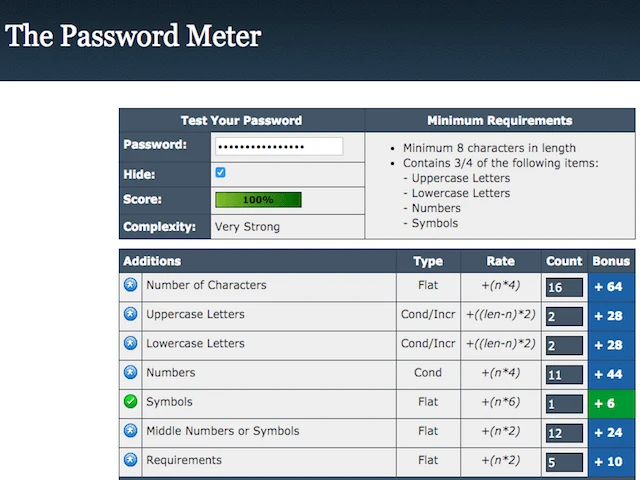Click the Uppercase Letters status icon
The height and width of the screenshot is (480, 640).
pyautogui.click(x=130, y=314)
